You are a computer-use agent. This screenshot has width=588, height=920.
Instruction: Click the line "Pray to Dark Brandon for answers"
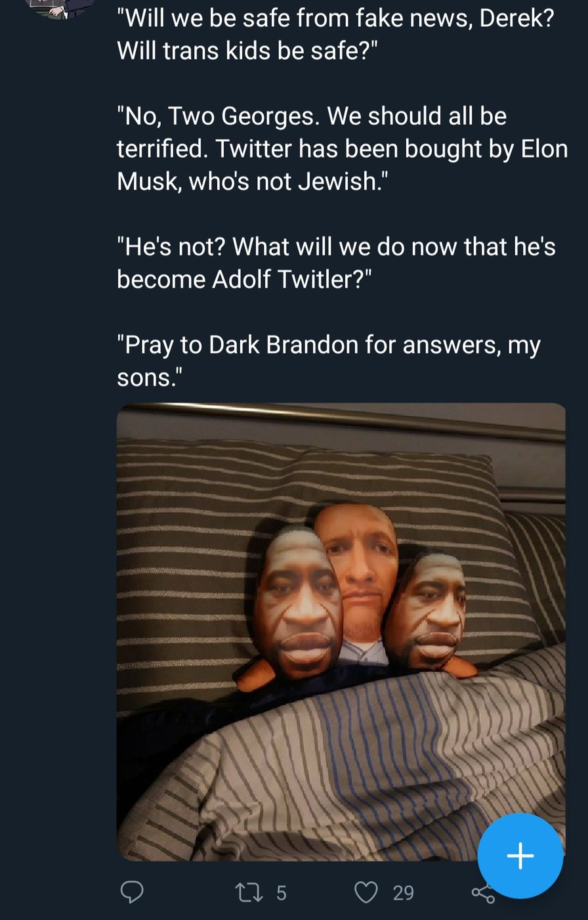pos(328,345)
